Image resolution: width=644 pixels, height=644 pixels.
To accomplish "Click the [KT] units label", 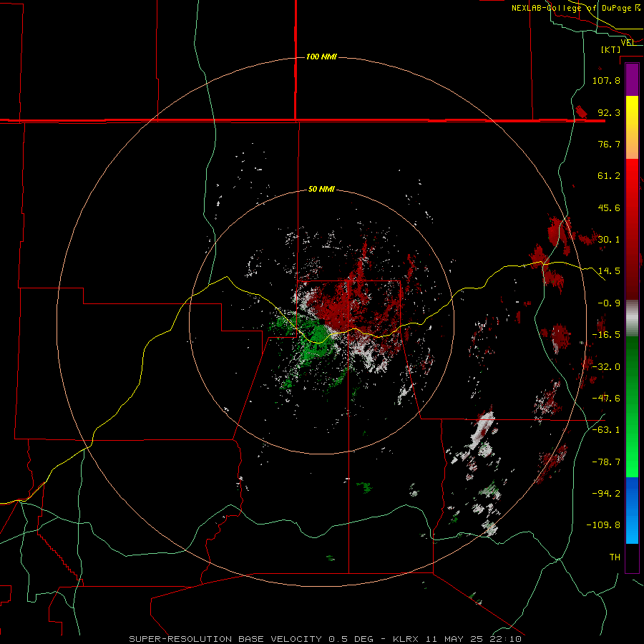I will coord(611,49).
